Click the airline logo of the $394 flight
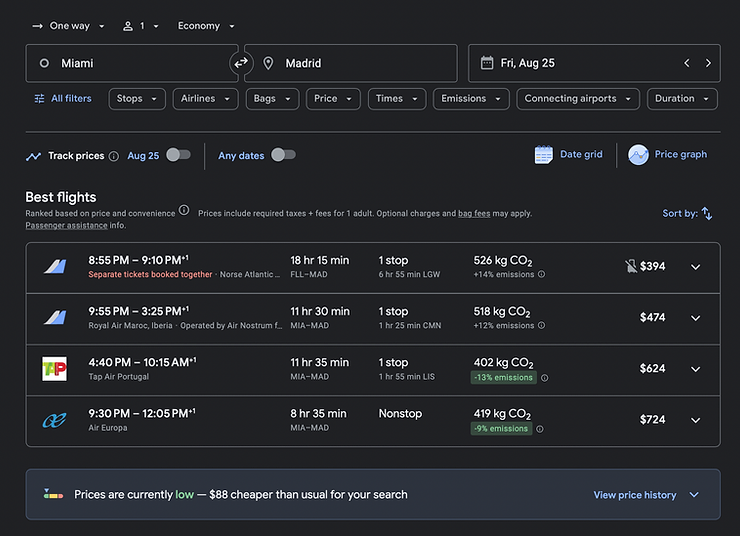 (x=55, y=267)
